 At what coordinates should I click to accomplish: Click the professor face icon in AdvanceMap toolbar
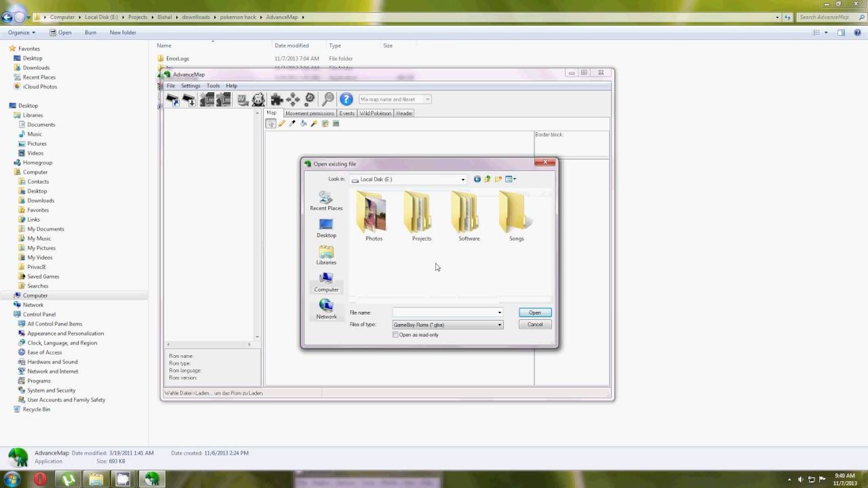pos(258,100)
